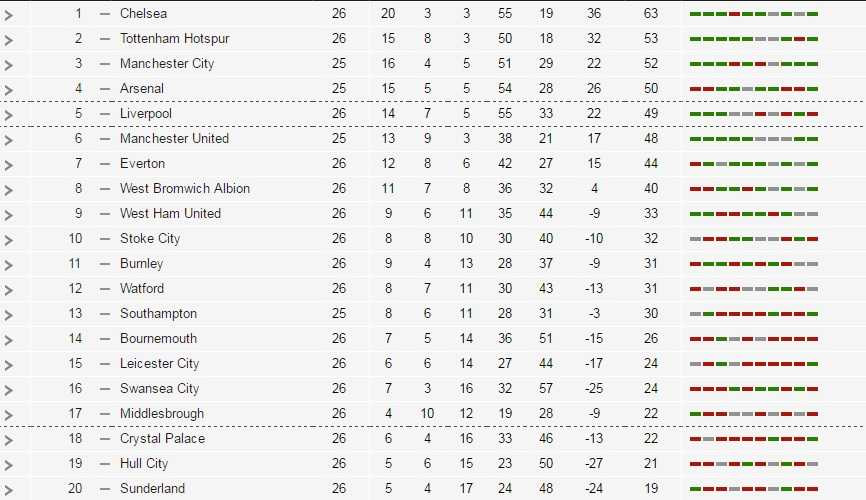866x500 pixels.
Task: Click the dash icon next to Everton
Action: tap(105, 164)
